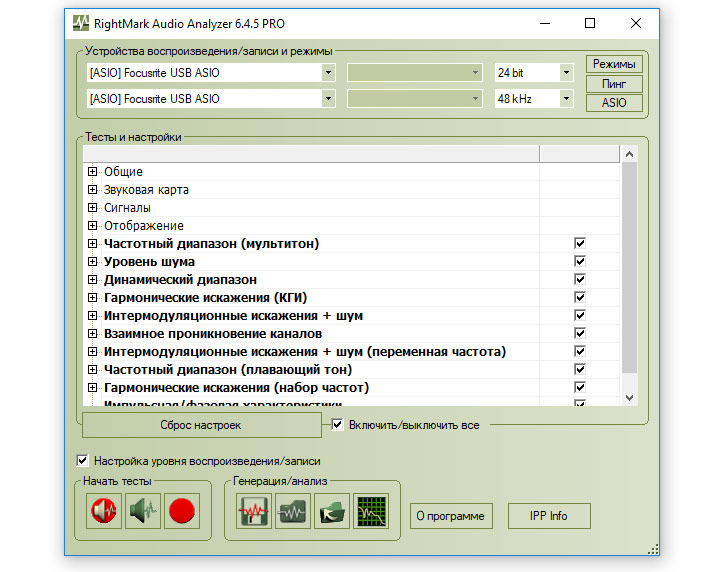Disable Интермодуляционные искажения + шум checkbox
The image size is (715, 572).
click(x=580, y=315)
